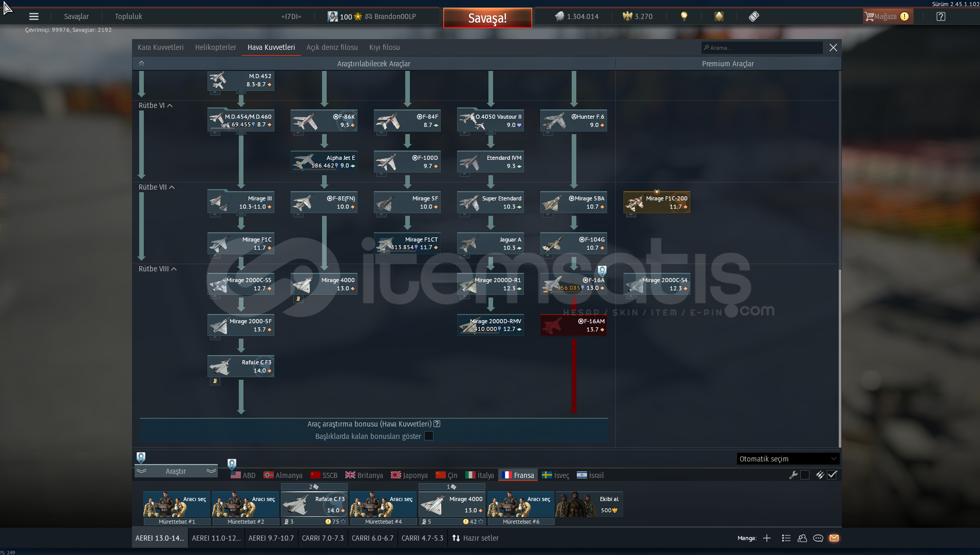
Task: Open the hamburger main menu
Action: point(34,16)
